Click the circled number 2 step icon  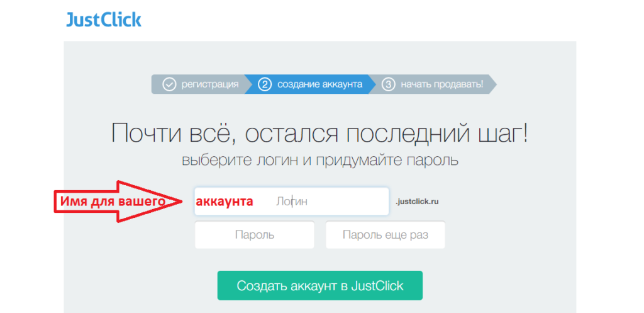coord(265,84)
